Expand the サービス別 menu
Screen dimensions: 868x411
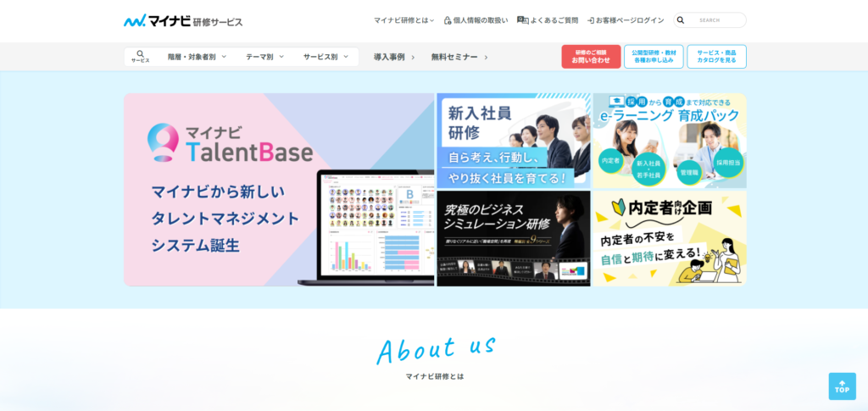(x=325, y=57)
